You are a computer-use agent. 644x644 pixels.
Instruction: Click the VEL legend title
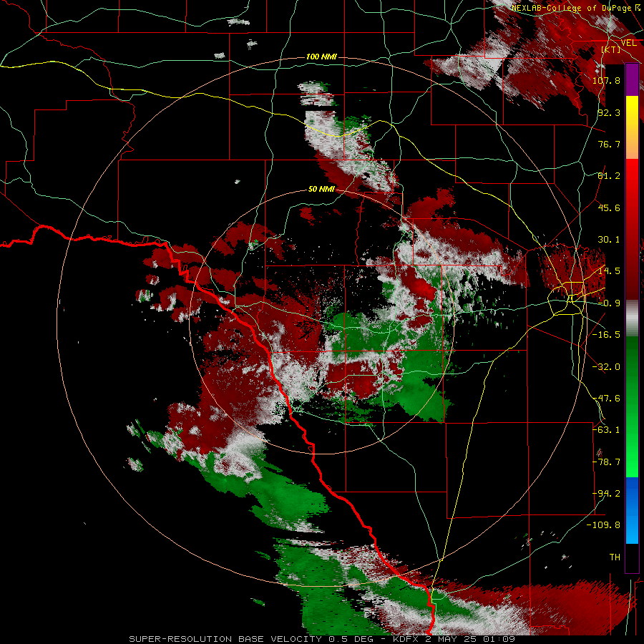coord(628,43)
